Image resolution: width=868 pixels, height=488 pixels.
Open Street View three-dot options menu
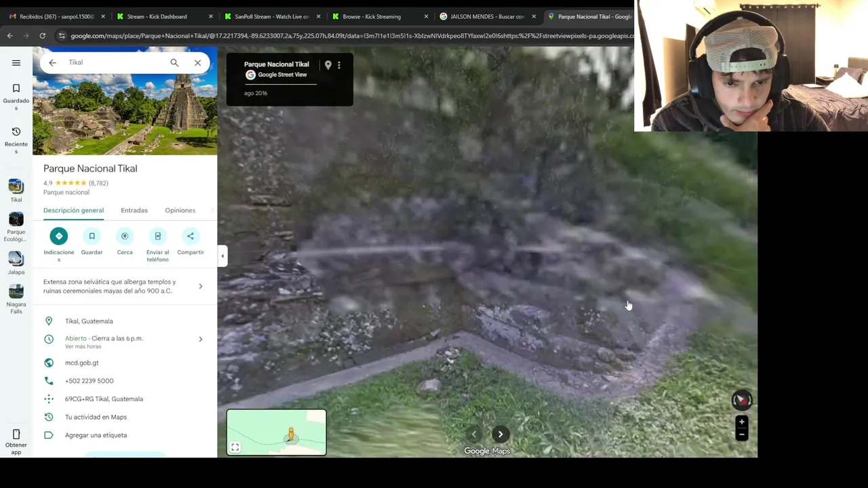coord(339,65)
